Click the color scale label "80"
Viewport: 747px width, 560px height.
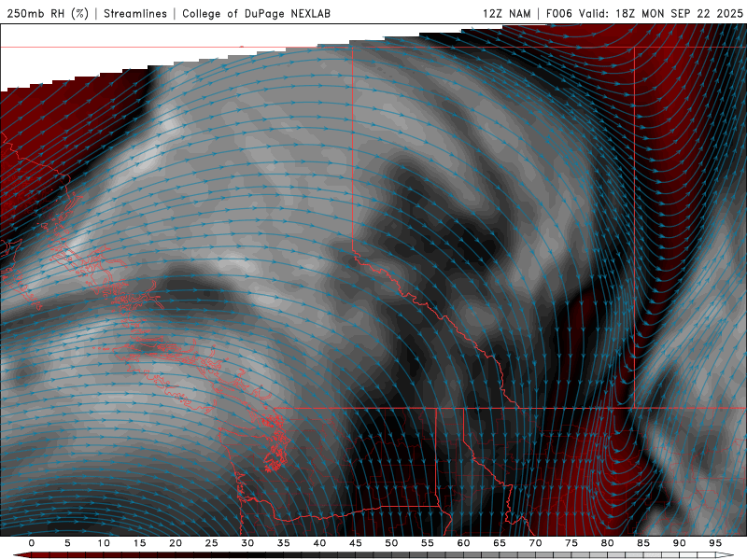tap(608, 543)
